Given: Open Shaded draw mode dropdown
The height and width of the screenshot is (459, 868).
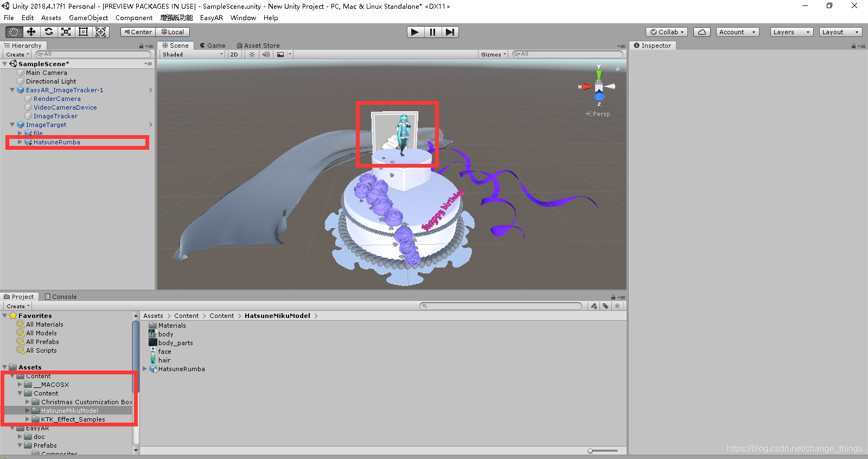Looking at the screenshot, I should pos(192,54).
